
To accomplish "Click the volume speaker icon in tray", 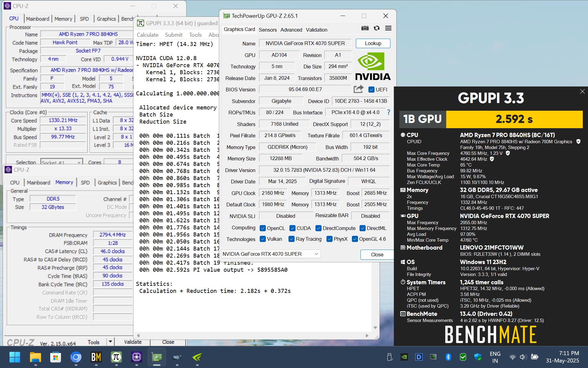I will click(523, 357).
